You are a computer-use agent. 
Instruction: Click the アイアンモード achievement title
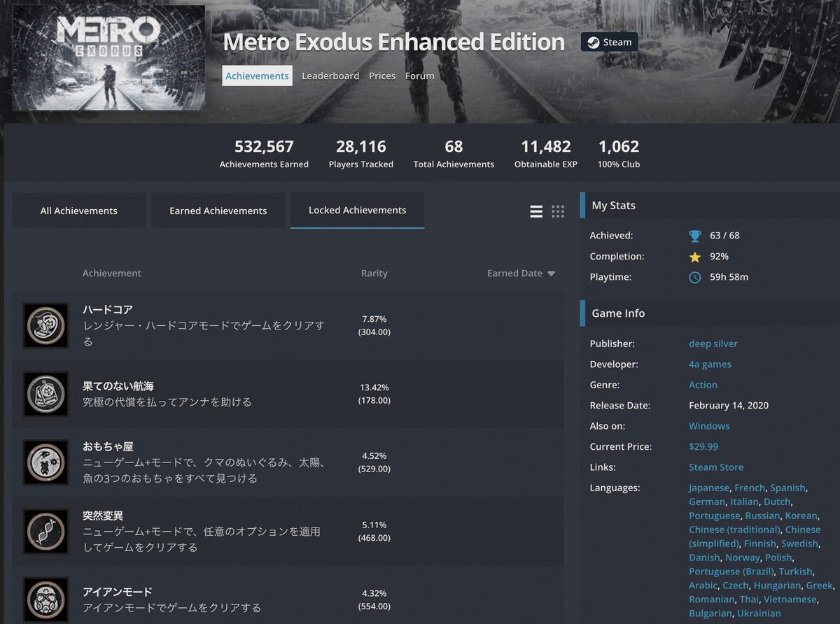118,591
